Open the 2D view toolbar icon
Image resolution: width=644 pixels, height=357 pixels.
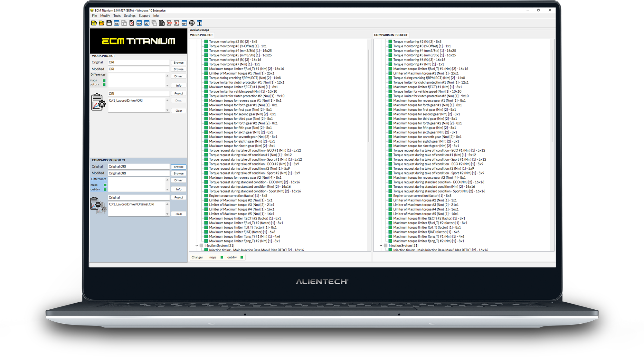tap(147, 23)
